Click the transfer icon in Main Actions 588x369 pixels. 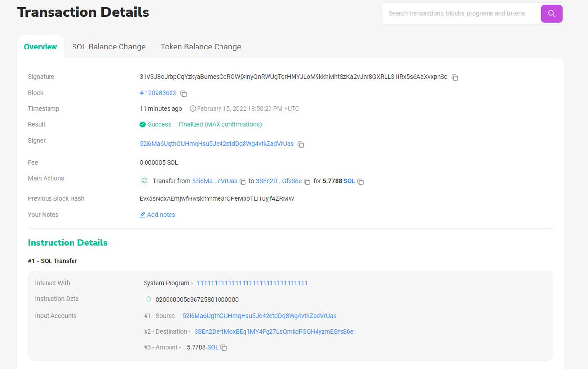pos(145,181)
